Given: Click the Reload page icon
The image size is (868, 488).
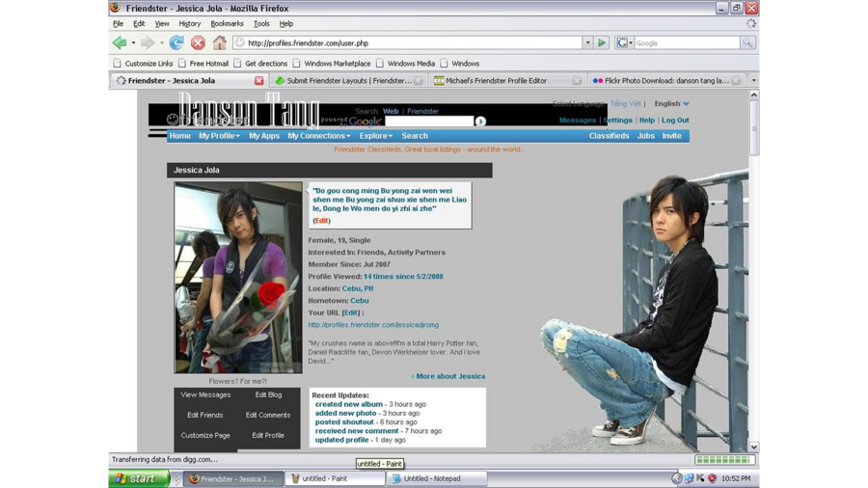Looking at the screenshot, I should [x=176, y=42].
